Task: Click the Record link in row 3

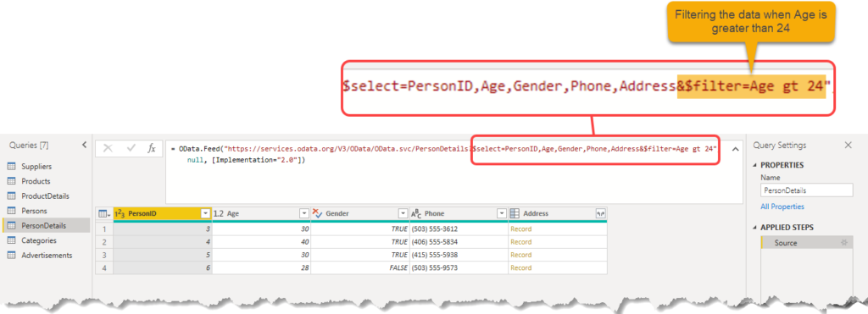Action: (x=521, y=255)
